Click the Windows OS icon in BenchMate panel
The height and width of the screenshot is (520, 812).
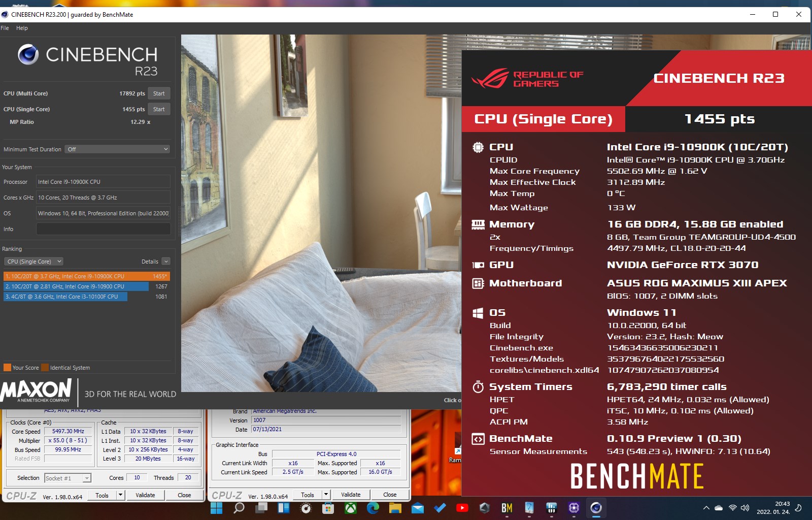point(478,313)
